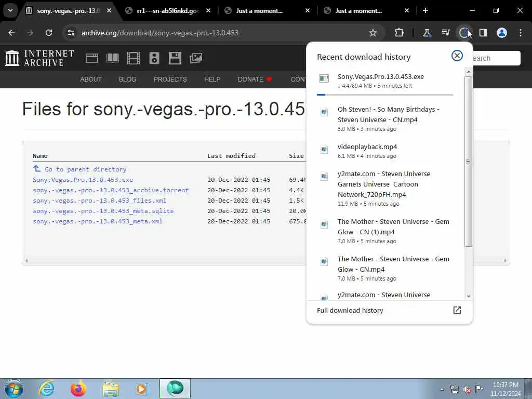
Task: Open the _meta.xml file link
Action: point(97,221)
